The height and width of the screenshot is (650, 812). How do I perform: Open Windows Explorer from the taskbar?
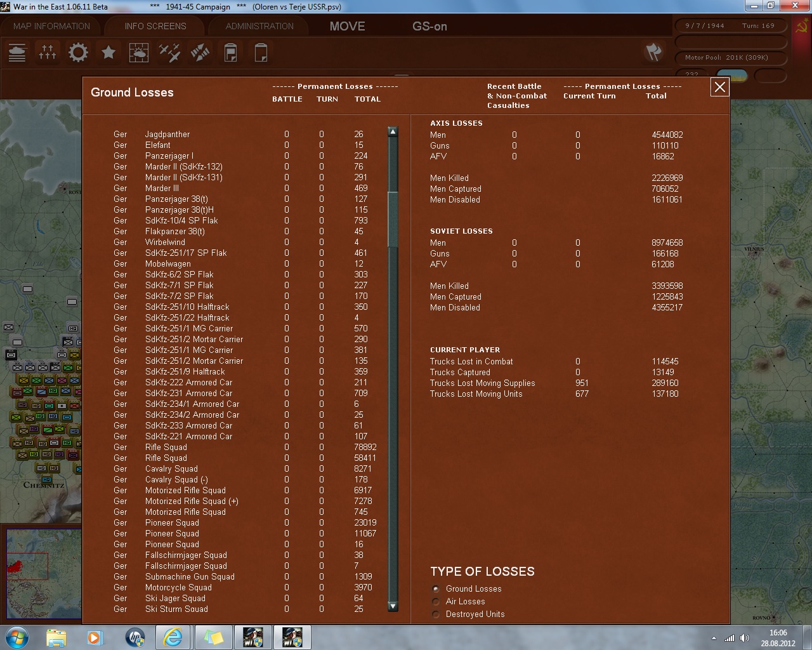coord(56,637)
